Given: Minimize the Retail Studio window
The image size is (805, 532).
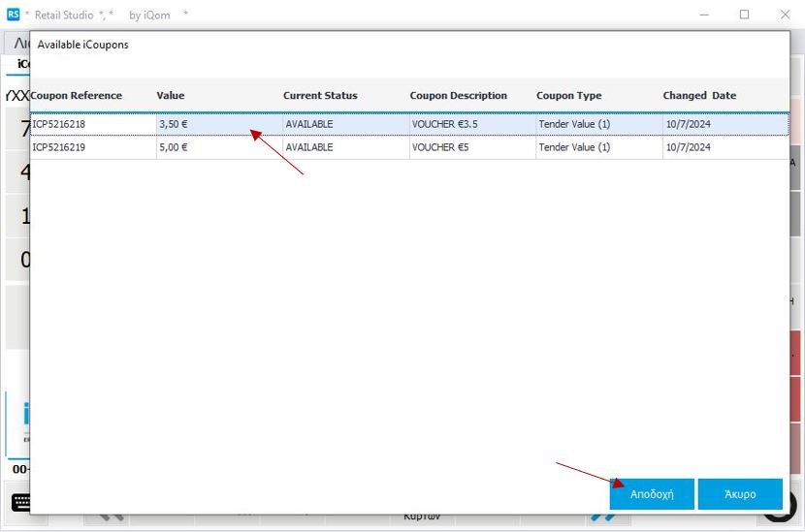Looking at the screenshot, I should (x=703, y=15).
